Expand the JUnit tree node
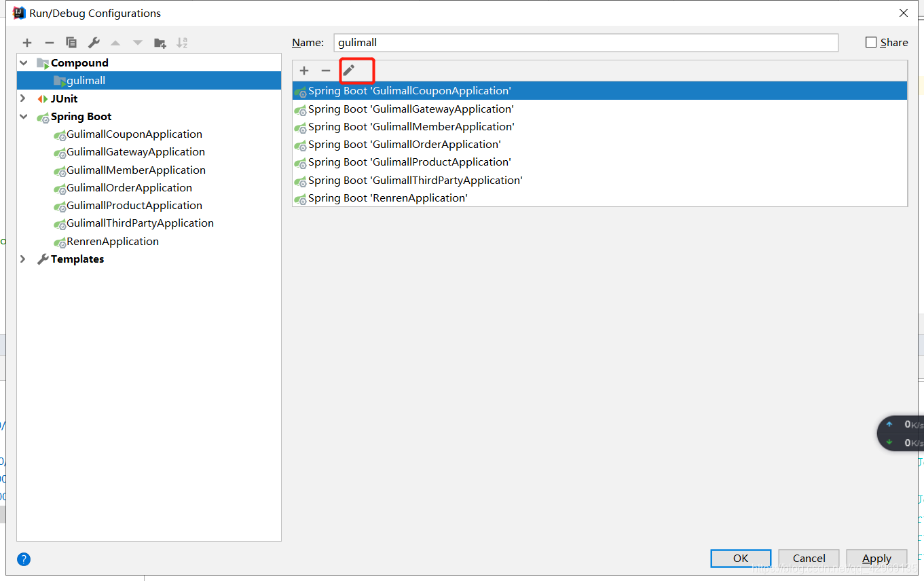This screenshot has height=581, width=924. tap(24, 98)
